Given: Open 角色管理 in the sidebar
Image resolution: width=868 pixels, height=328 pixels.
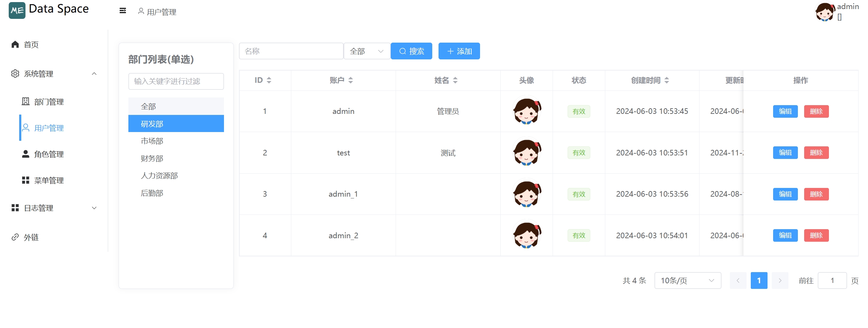Looking at the screenshot, I should [49, 154].
